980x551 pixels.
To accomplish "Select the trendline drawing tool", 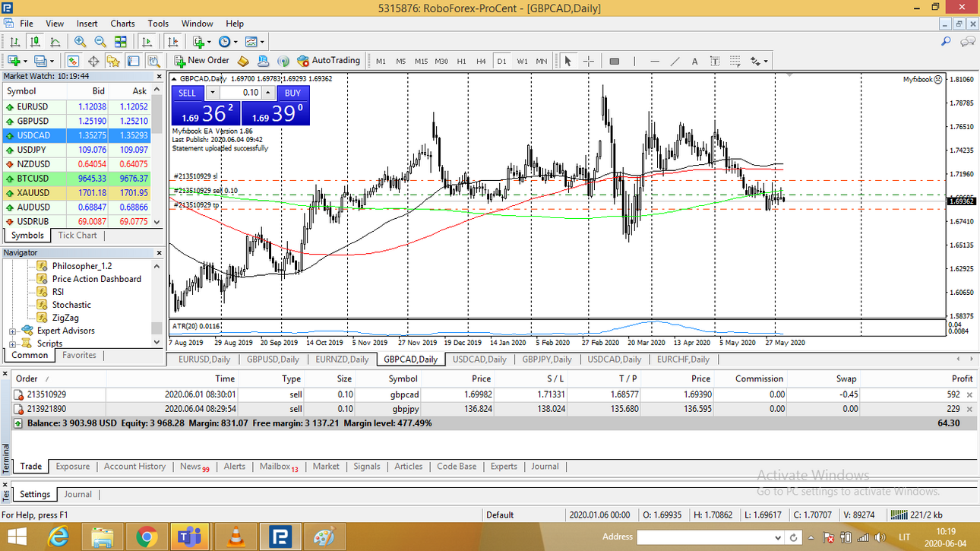I will tap(675, 61).
